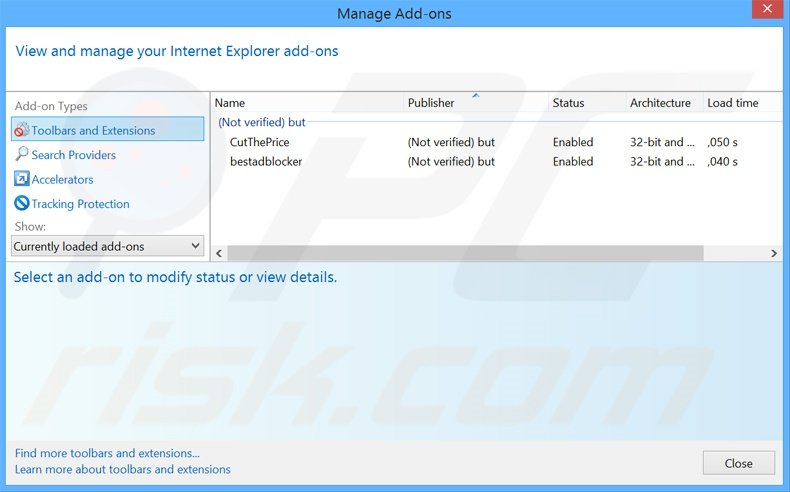Switch to Tracking Protection type

coord(81,204)
